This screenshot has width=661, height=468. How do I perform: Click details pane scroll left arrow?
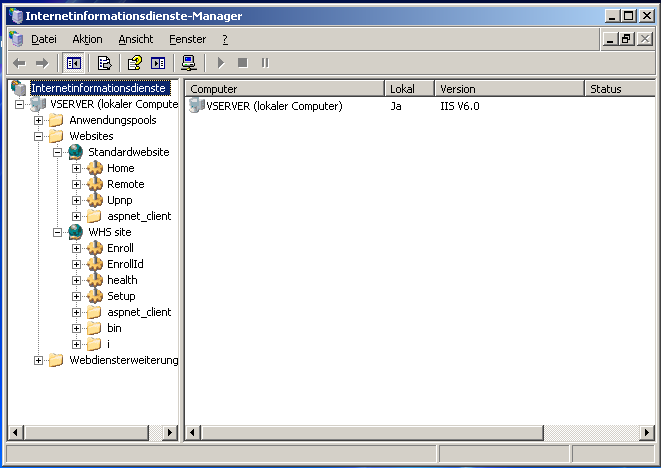coord(193,433)
